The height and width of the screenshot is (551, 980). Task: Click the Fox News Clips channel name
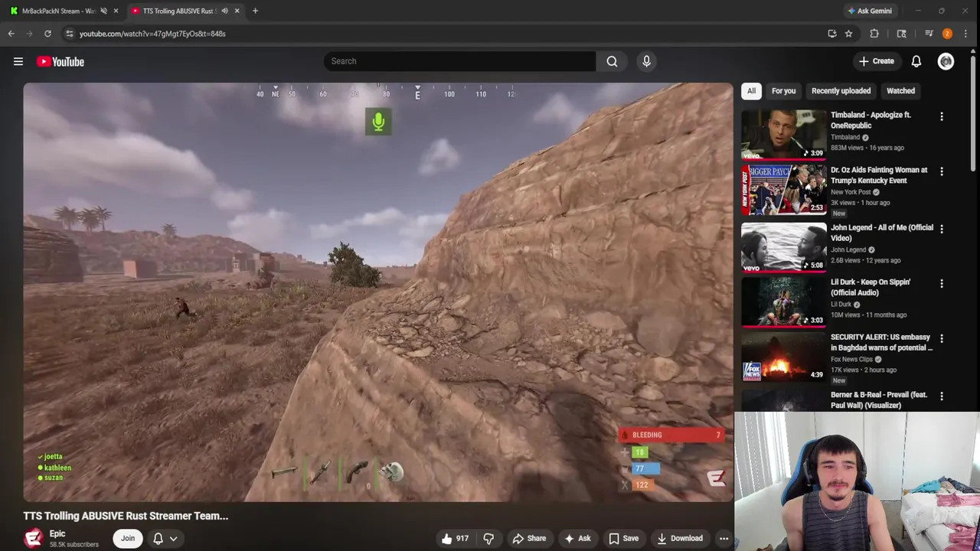coord(852,359)
